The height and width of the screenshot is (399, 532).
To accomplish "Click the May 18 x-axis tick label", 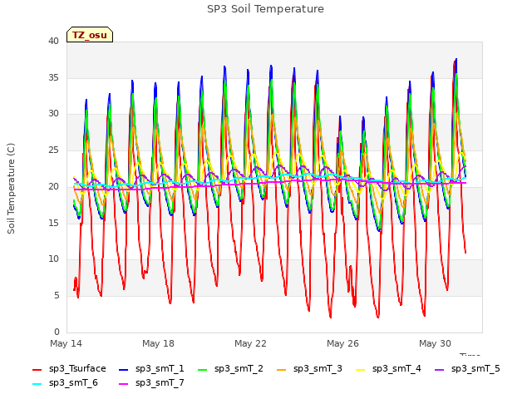I will [x=158, y=343].
